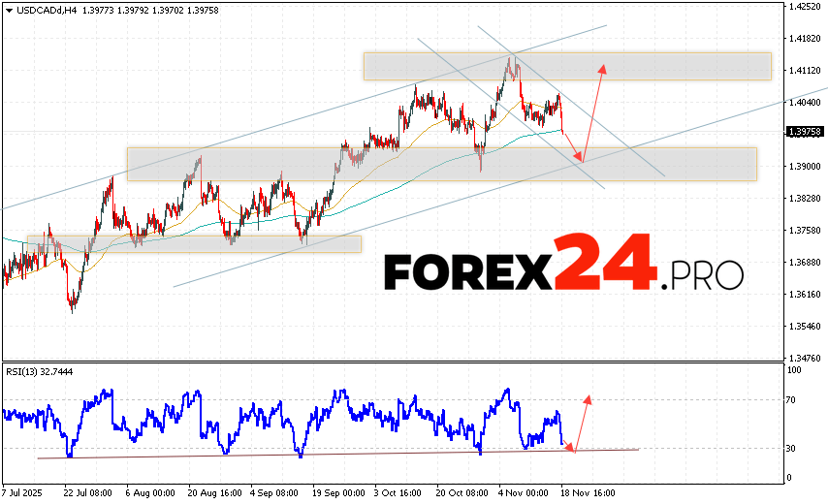Viewport: 828px width, 504px height.
Task: Select the downward red arrow on price chart
Action: 572,137
